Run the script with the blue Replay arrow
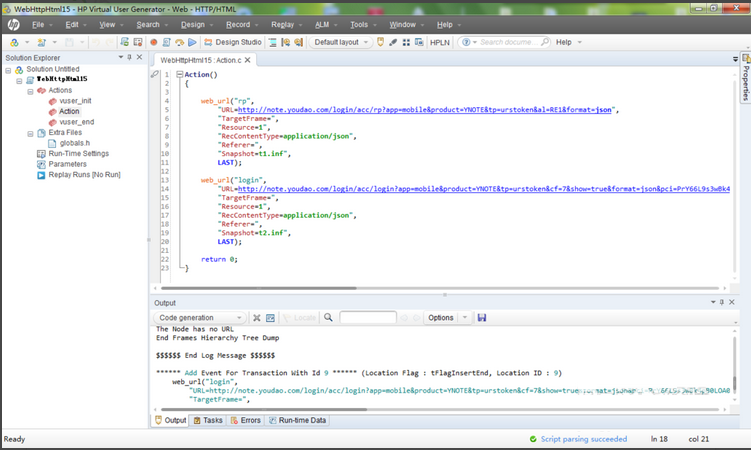Image resolution: width=751 pixels, height=450 pixels. point(193,42)
